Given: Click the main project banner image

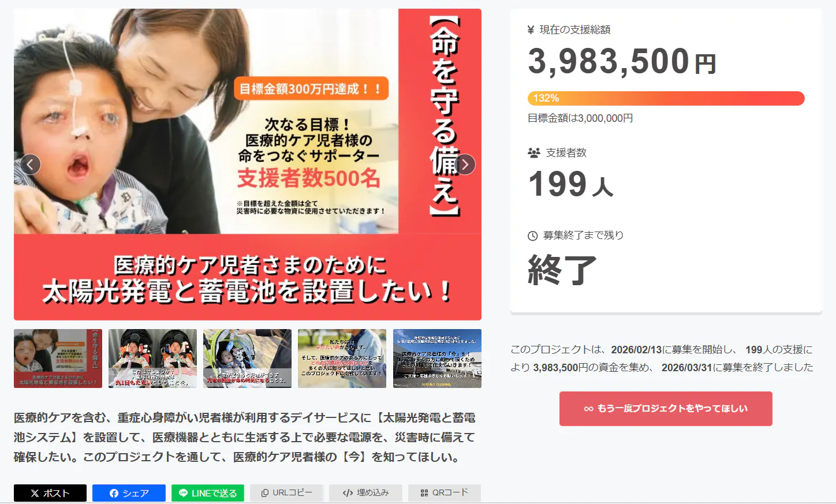Looking at the screenshot, I should (x=248, y=165).
